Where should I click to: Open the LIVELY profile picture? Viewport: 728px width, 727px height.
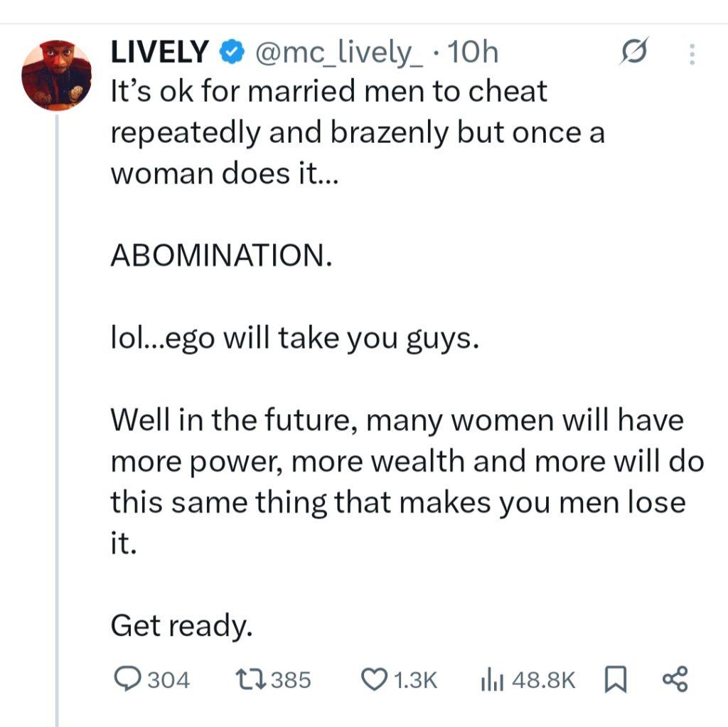click(57, 75)
